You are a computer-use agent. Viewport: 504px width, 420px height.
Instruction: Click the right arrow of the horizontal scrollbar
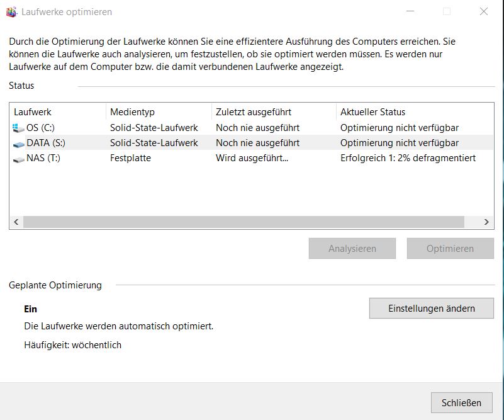pos(485,222)
